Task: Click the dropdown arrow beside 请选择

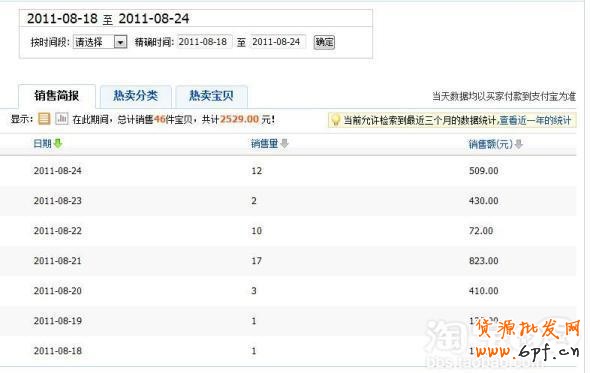Action: tap(120, 42)
